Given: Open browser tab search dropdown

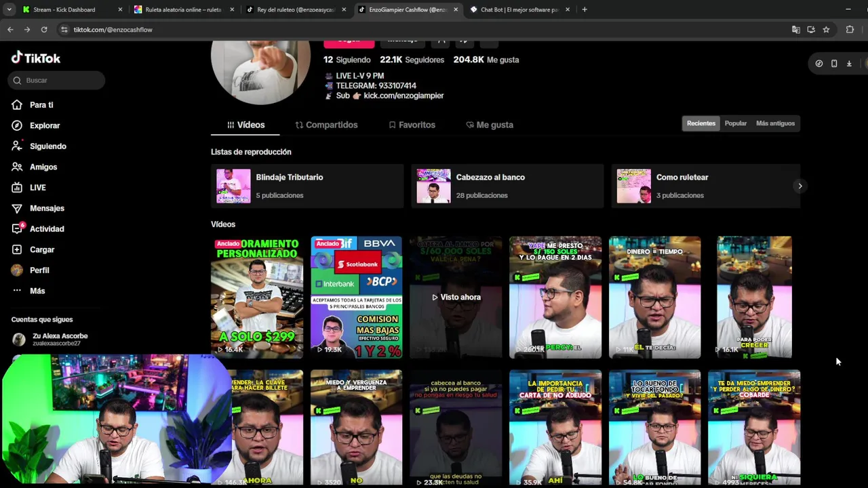Looking at the screenshot, I should click(x=9, y=9).
